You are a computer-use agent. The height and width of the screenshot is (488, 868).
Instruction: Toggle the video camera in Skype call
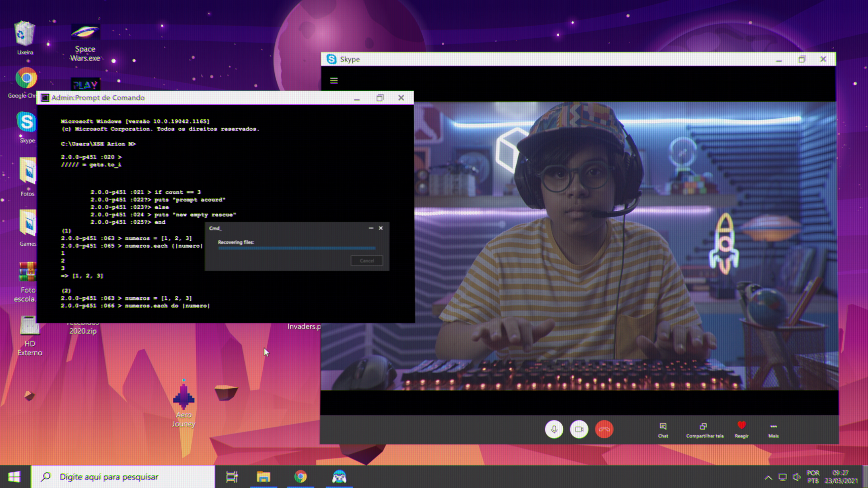pos(579,429)
